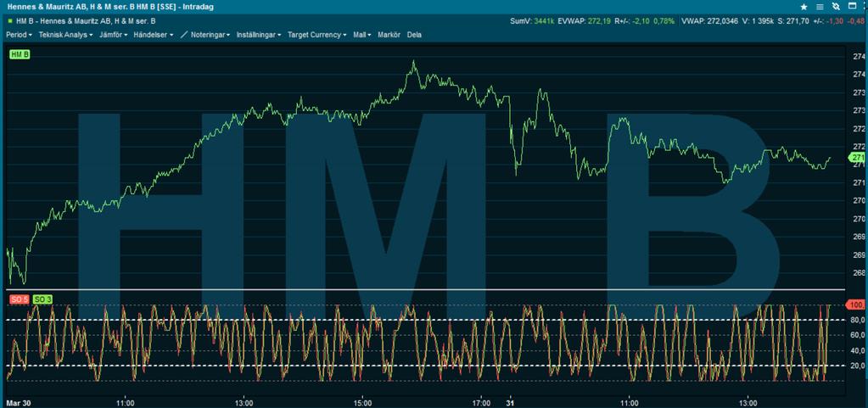Viewport: 868px width, 408px height.
Task: Click the second 13:00 time axis label after date 31
Action: point(748,402)
